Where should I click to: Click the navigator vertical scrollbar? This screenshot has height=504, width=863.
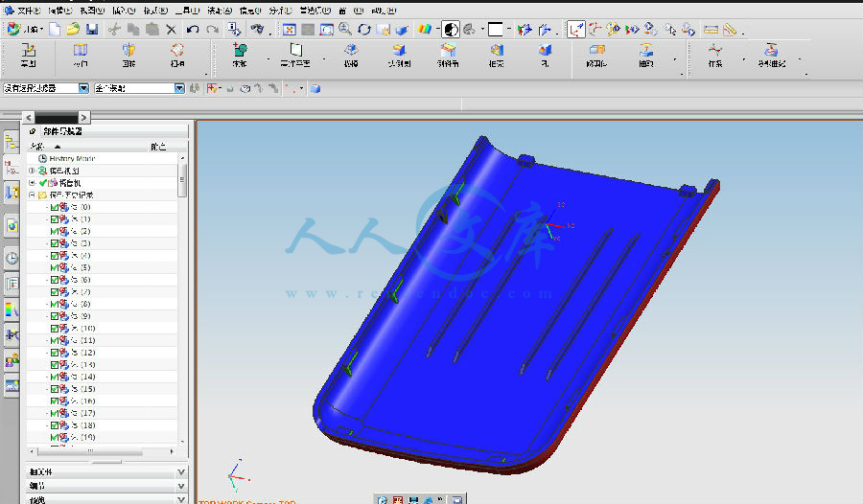182,179
